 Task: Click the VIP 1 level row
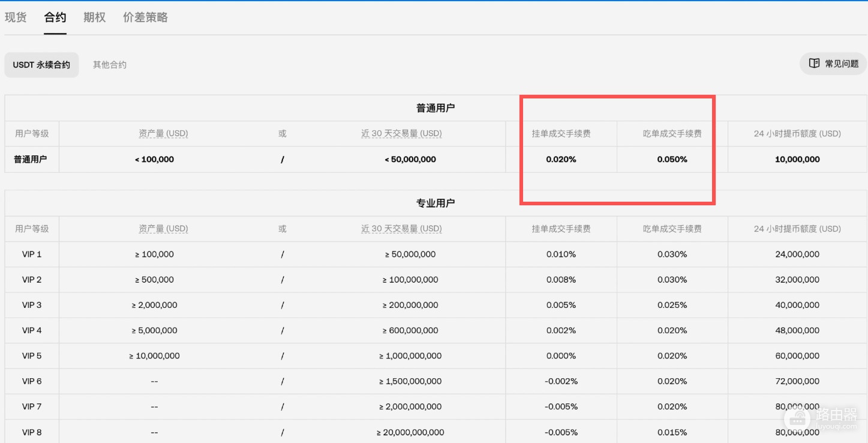tap(32, 255)
